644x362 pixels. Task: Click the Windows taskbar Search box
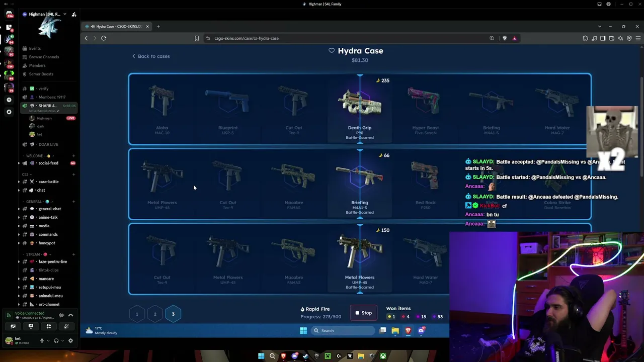pyautogui.click(x=343, y=330)
